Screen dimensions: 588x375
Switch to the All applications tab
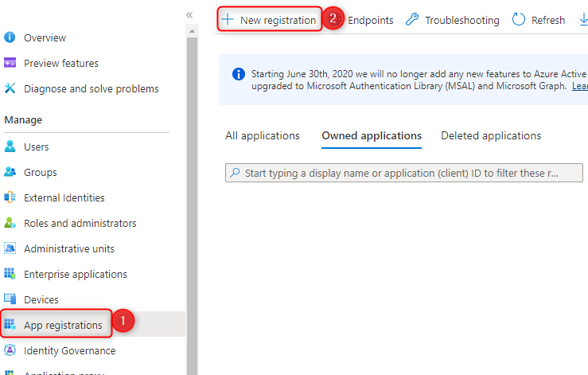tap(263, 136)
